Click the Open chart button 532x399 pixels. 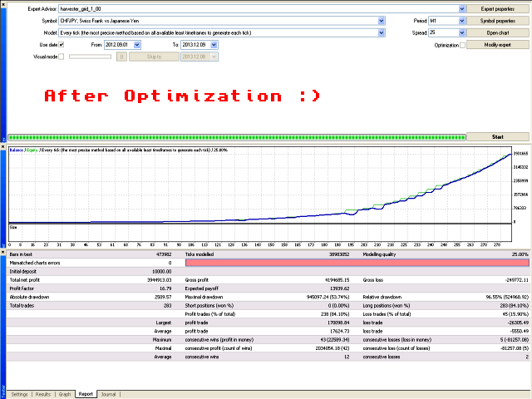(497, 33)
